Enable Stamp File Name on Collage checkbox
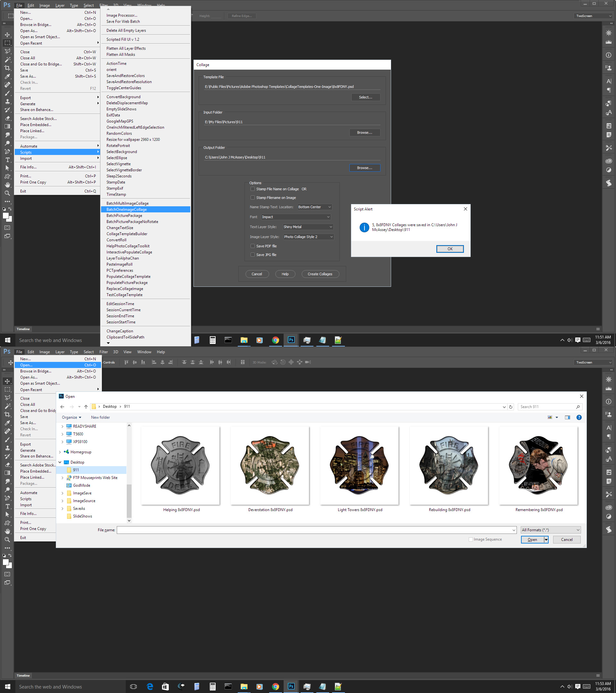The width and height of the screenshot is (616, 693). tap(252, 189)
